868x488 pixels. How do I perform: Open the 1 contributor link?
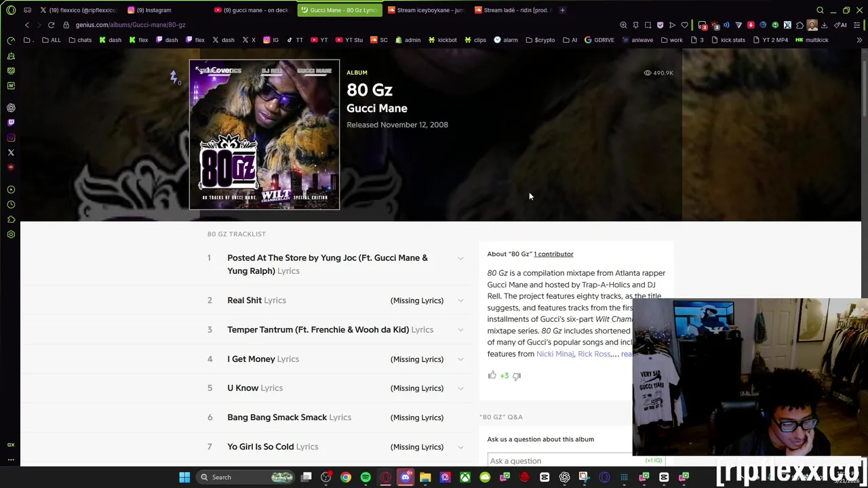[553, 254]
